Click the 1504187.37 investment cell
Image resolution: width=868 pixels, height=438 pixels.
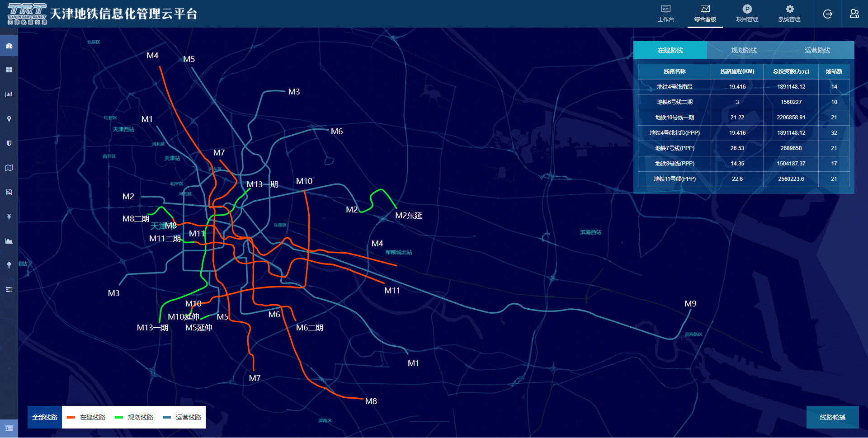[x=791, y=164]
